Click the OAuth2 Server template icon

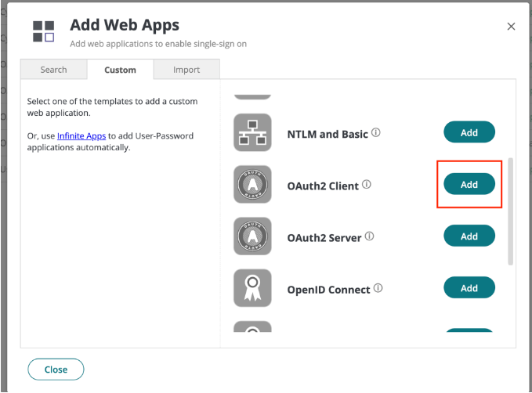[252, 236]
